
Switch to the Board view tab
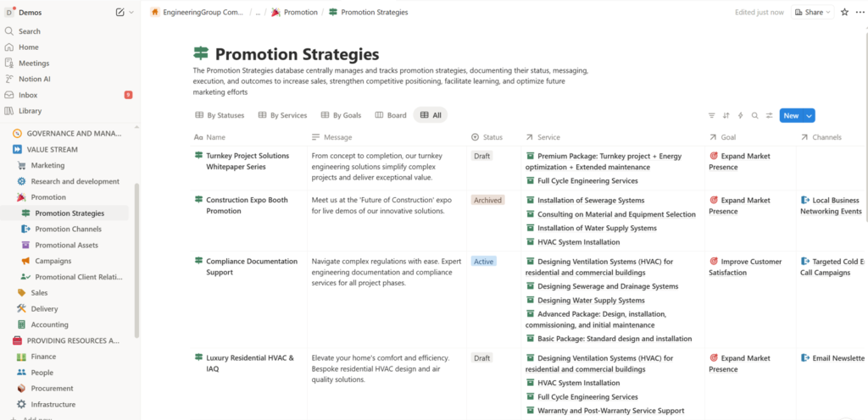click(x=391, y=115)
